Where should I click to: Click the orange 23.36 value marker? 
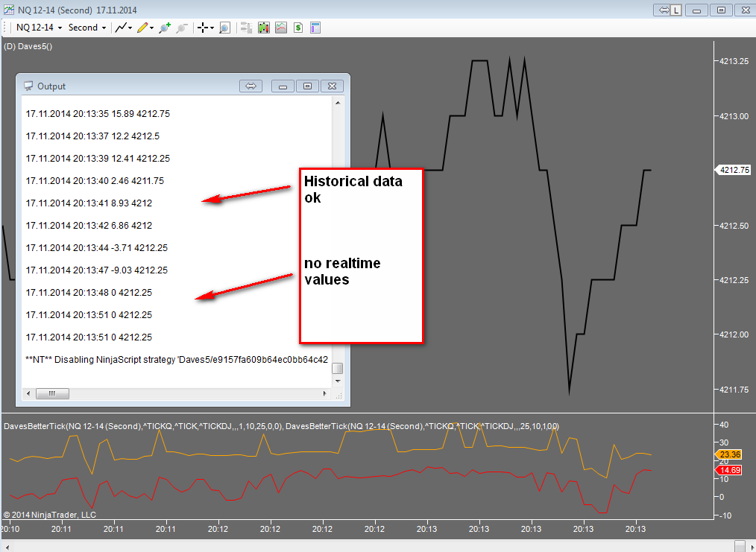tap(728, 454)
